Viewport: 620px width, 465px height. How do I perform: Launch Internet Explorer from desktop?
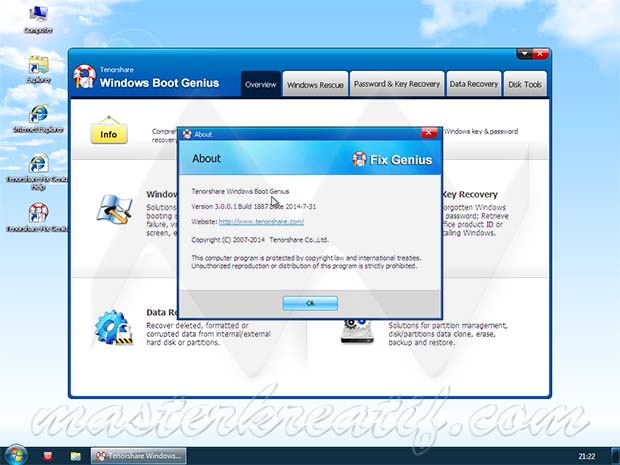point(38,118)
